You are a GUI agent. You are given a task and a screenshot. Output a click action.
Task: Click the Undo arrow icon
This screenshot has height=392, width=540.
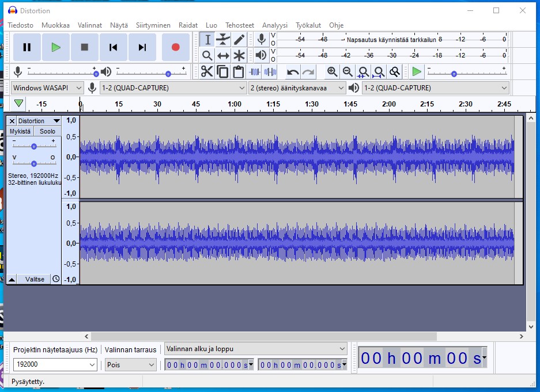(x=293, y=72)
